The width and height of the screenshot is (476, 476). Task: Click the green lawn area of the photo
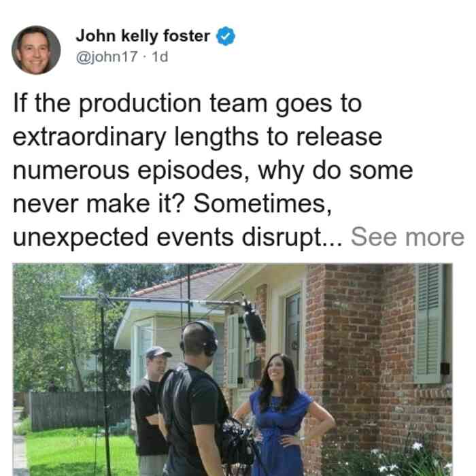pos(80,452)
